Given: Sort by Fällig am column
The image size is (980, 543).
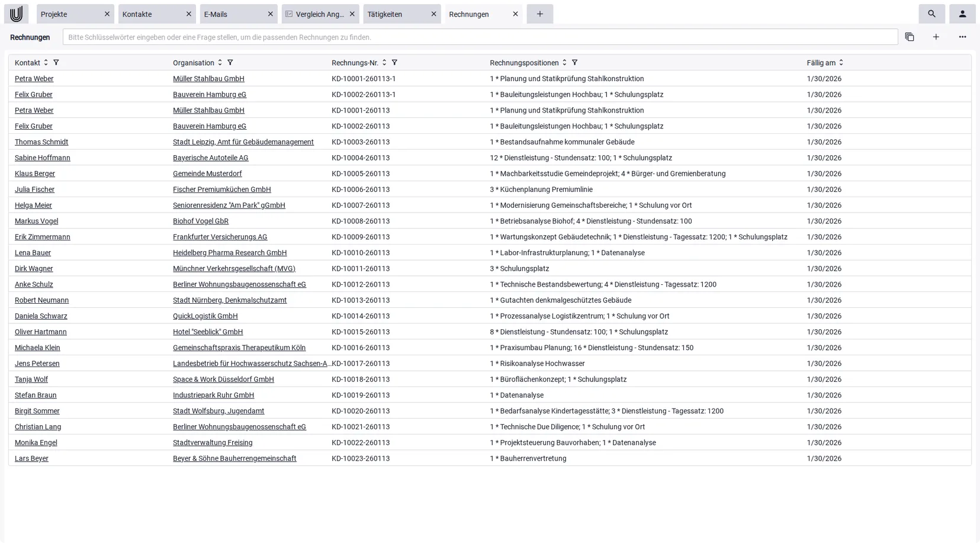Looking at the screenshot, I should (841, 62).
